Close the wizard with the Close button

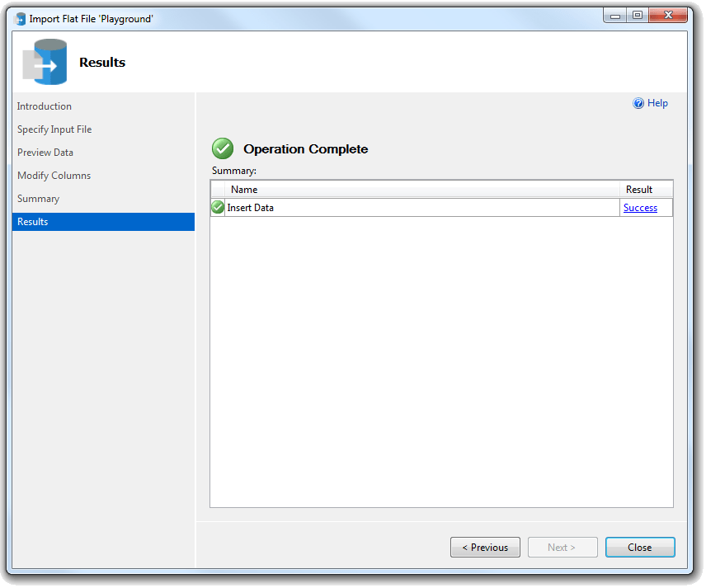point(640,547)
